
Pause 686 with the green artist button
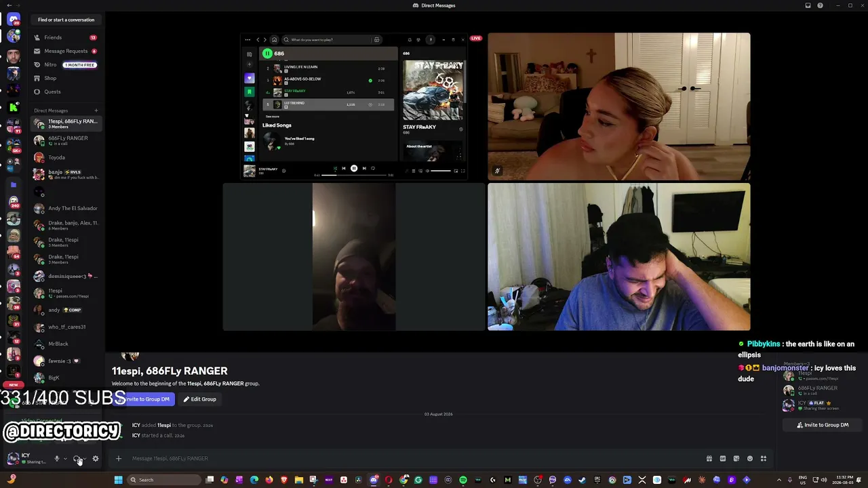[x=267, y=53]
